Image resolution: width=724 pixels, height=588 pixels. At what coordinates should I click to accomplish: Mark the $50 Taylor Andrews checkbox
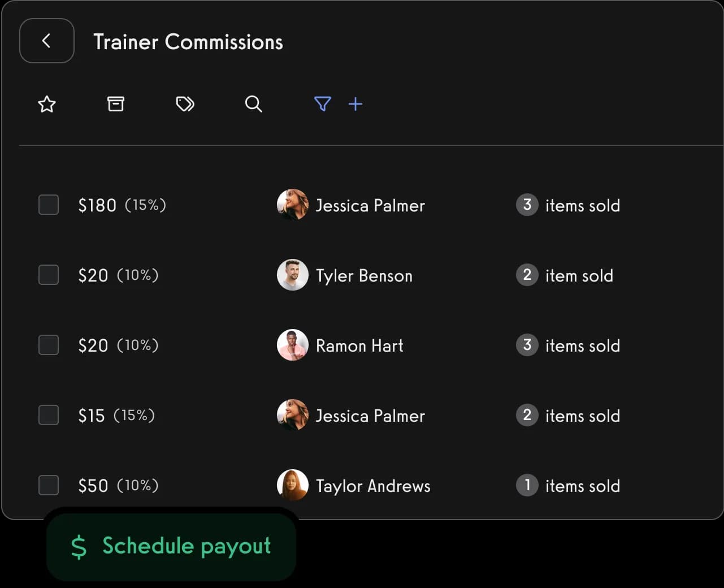49,485
